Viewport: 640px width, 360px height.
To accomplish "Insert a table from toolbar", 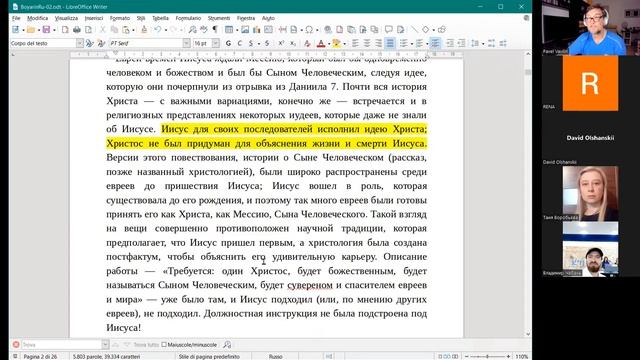I will pos(229,30).
